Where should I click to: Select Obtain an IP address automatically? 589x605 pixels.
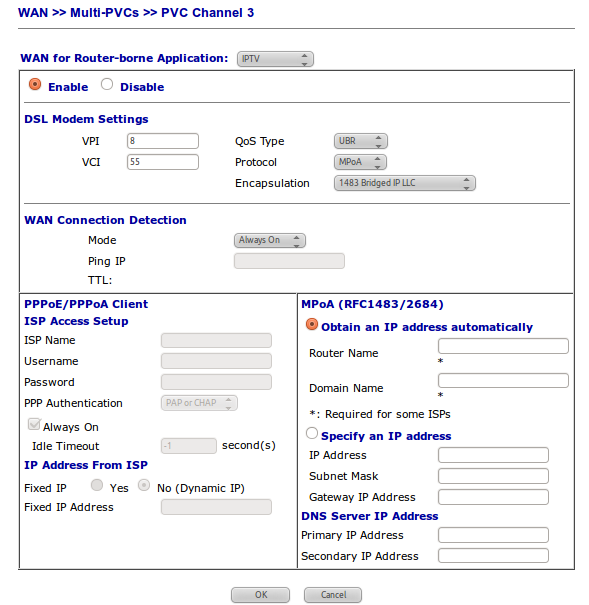pyautogui.click(x=312, y=324)
